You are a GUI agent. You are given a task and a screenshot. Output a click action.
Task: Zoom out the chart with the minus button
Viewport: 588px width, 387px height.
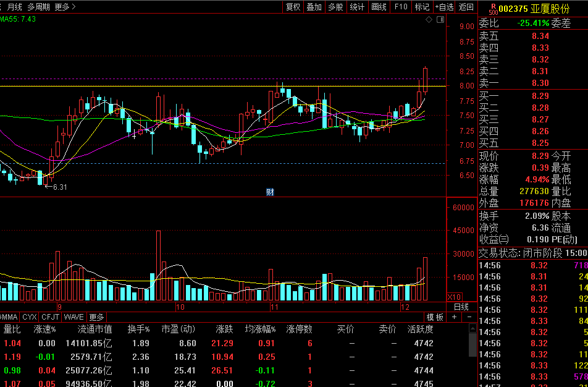[x=469, y=317]
